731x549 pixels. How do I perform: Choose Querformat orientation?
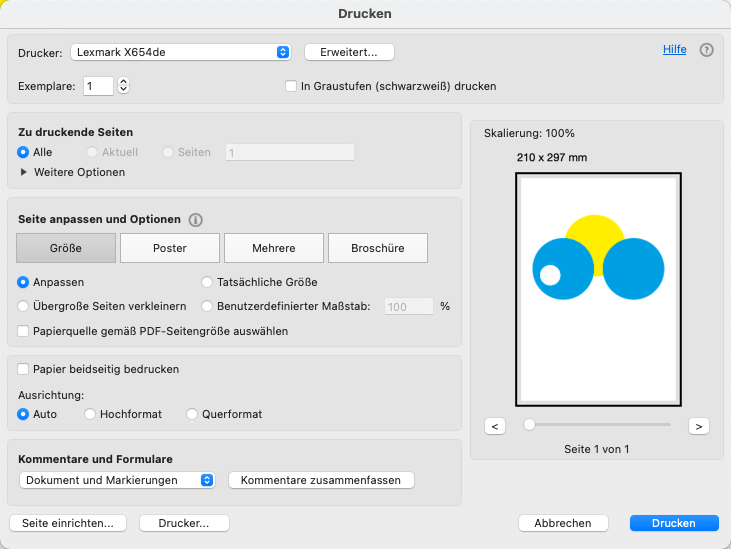pyautogui.click(x=193, y=414)
